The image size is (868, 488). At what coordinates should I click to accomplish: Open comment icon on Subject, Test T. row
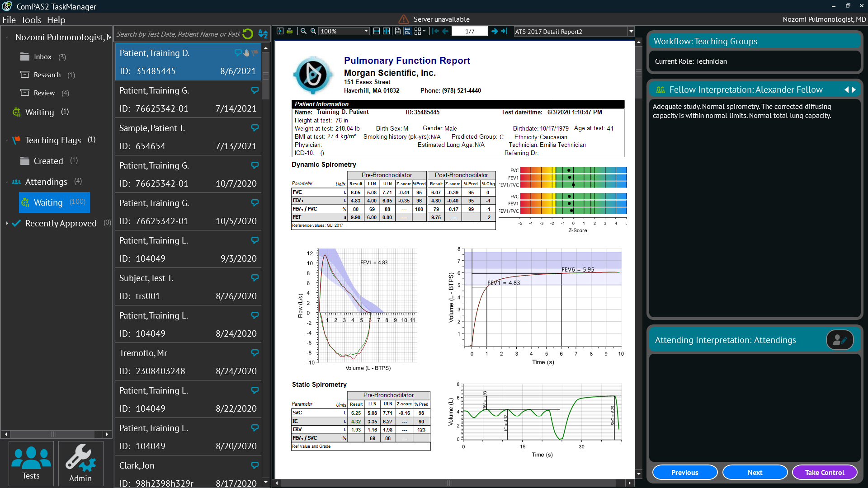pyautogui.click(x=255, y=278)
